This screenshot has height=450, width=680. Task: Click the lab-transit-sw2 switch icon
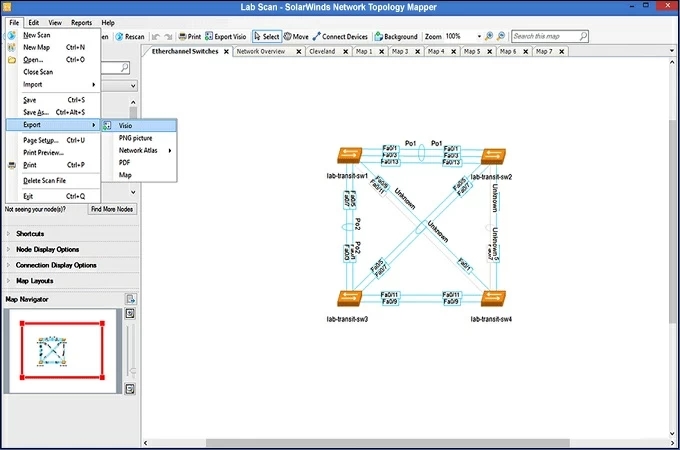click(493, 156)
